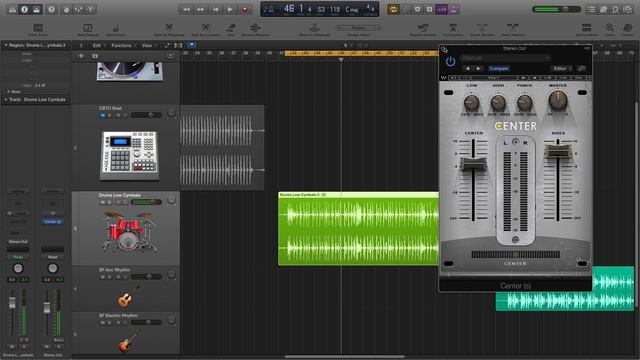Open the media Browsers icon
The height and width of the screenshot is (360, 640).
click(628, 9)
